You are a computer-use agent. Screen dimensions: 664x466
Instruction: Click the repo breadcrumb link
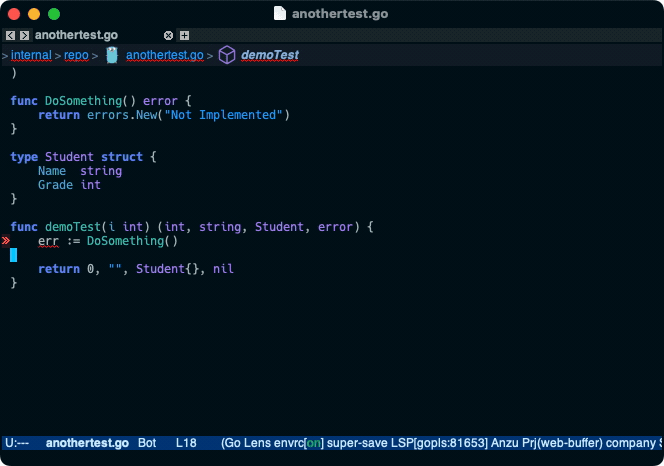[76, 55]
